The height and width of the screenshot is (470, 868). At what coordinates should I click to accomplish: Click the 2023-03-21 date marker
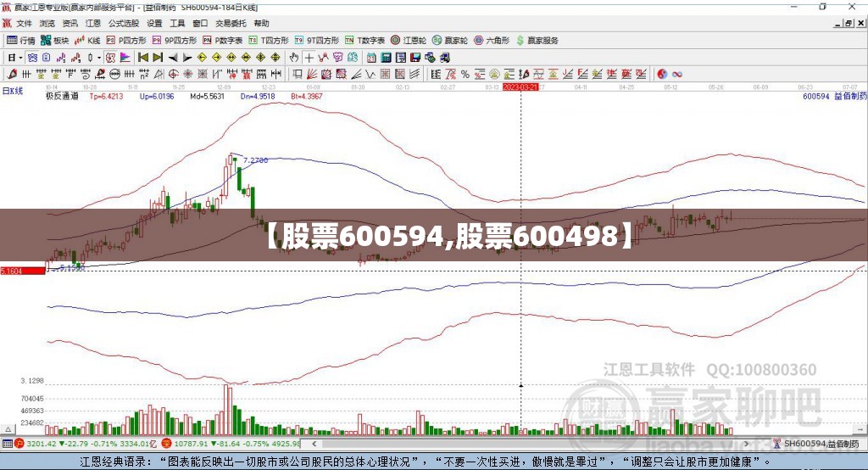(520, 87)
